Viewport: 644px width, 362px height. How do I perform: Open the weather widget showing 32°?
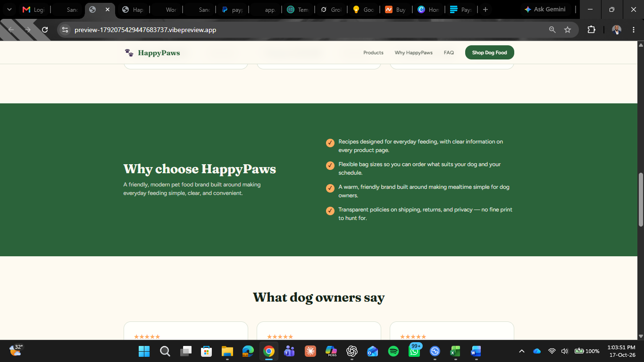coord(16,350)
